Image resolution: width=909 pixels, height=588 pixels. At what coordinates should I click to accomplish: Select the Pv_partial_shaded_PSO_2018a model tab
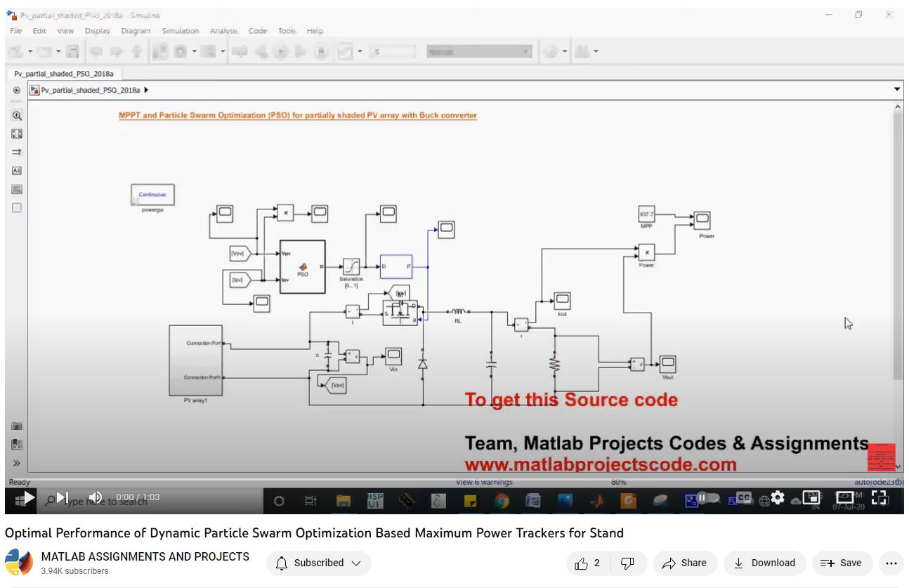pyautogui.click(x=63, y=73)
